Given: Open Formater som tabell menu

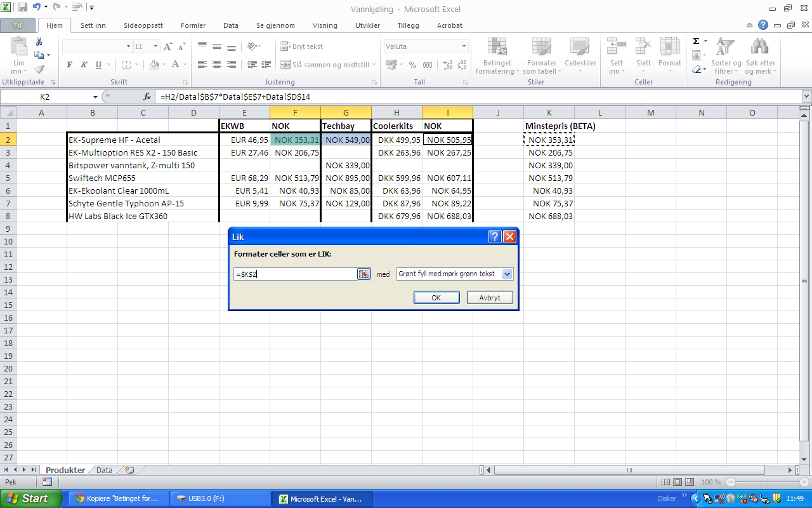Looking at the screenshot, I should click(x=541, y=56).
